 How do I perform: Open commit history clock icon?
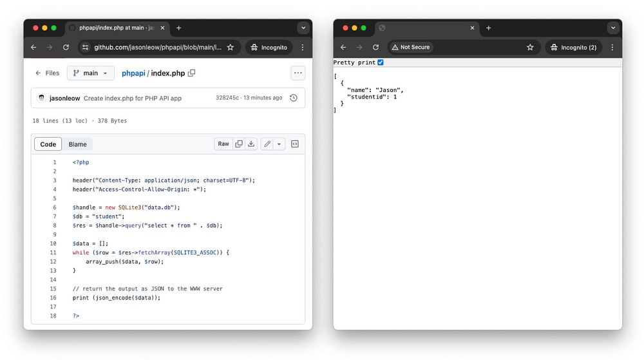(293, 98)
